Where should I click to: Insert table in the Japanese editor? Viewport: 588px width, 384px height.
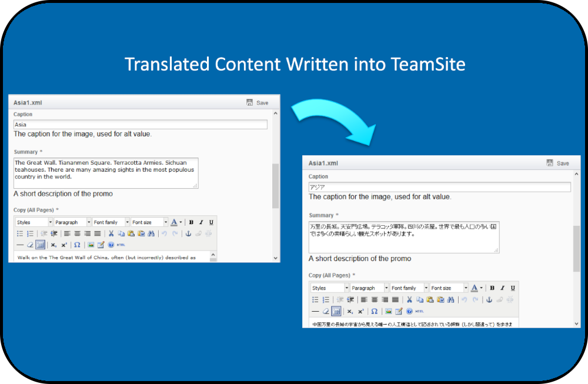[336, 311]
